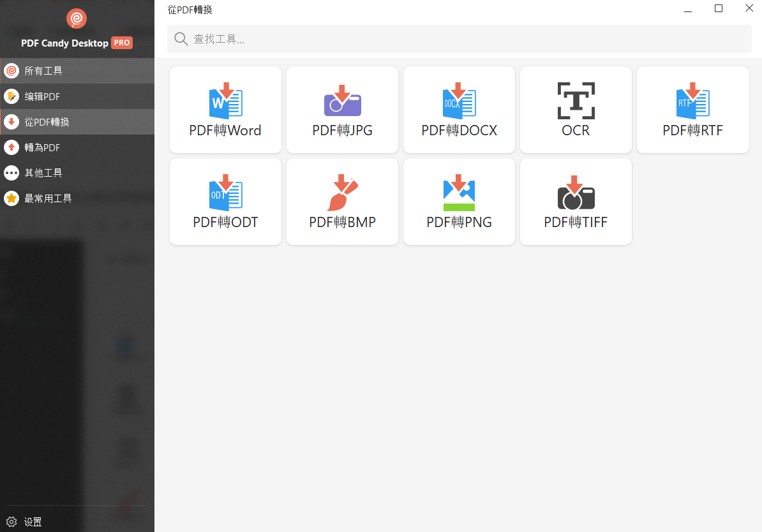The width and height of the screenshot is (762, 532).
Task: Open the PDF轉PNG conversion tool
Action: [458, 201]
